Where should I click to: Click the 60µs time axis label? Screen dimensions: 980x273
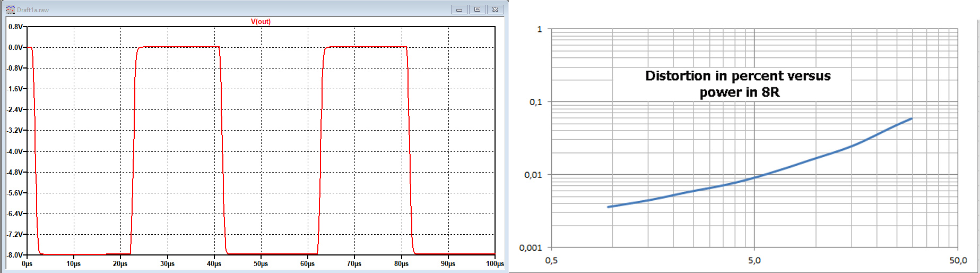[x=307, y=263]
